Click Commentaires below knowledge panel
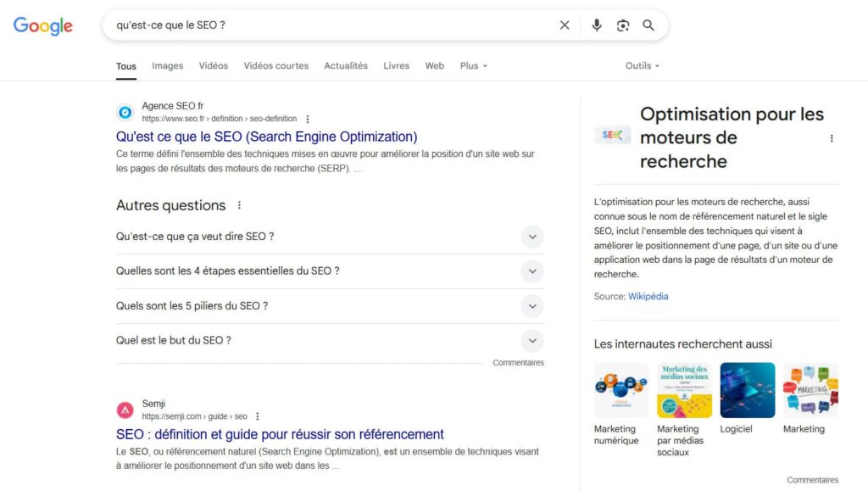The width and height of the screenshot is (868, 491). (x=812, y=480)
